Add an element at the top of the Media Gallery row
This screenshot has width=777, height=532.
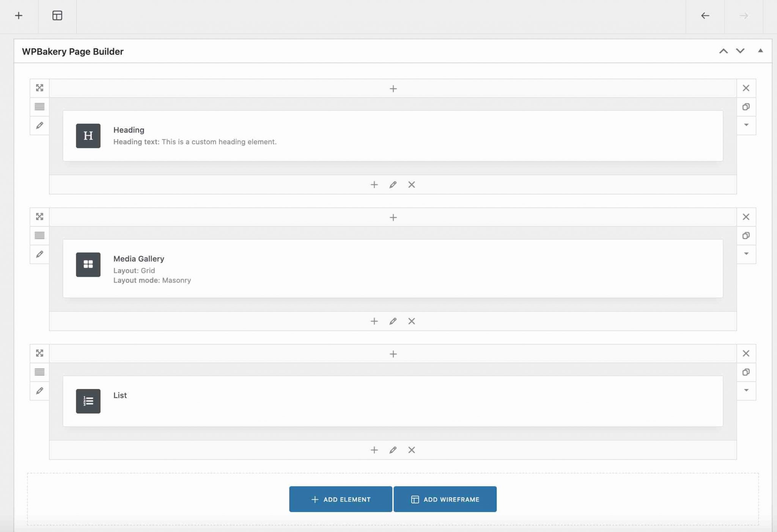pyautogui.click(x=394, y=217)
